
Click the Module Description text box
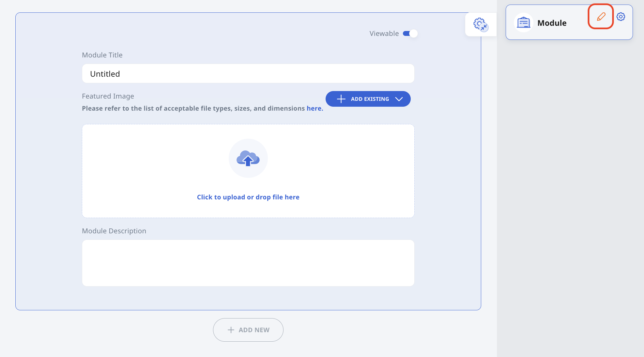pos(248,263)
